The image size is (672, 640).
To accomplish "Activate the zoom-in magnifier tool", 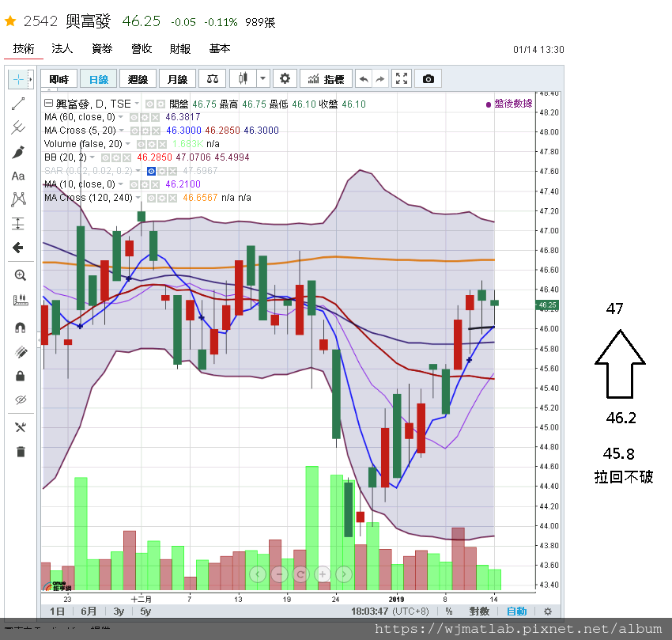I will pos(20,275).
